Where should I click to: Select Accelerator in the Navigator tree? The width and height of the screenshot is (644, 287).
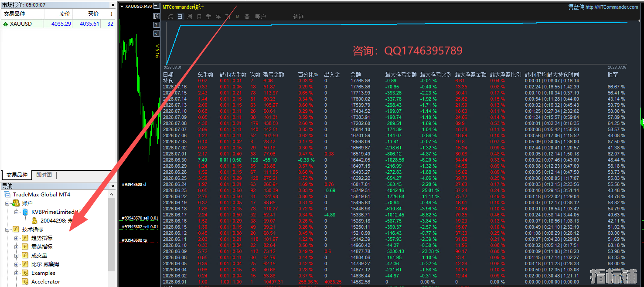point(46,281)
